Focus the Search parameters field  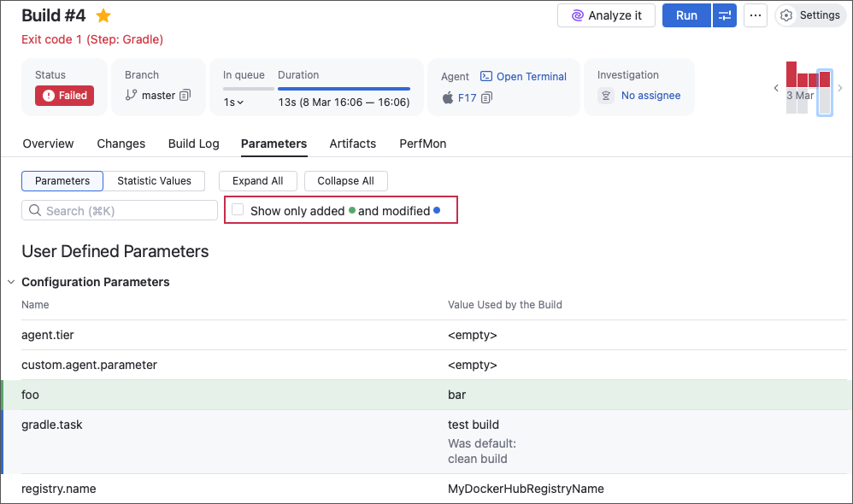tap(120, 210)
